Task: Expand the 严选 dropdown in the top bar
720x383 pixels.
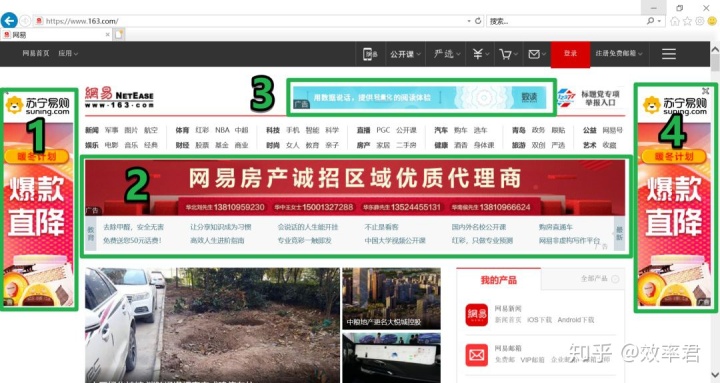Action: (x=447, y=54)
